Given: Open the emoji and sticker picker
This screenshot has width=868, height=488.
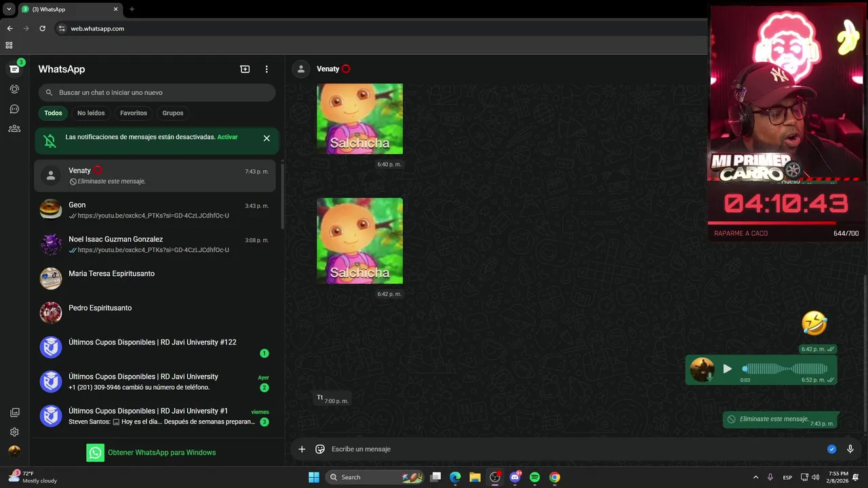Looking at the screenshot, I should pyautogui.click(x=320, y=449).
